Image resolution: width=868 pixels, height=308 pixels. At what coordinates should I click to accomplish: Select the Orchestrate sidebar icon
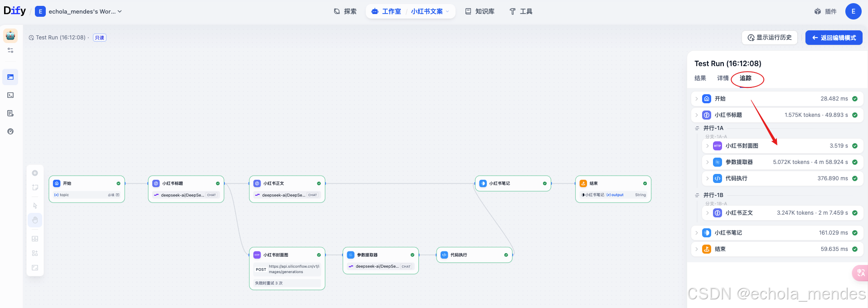(10, 77)
